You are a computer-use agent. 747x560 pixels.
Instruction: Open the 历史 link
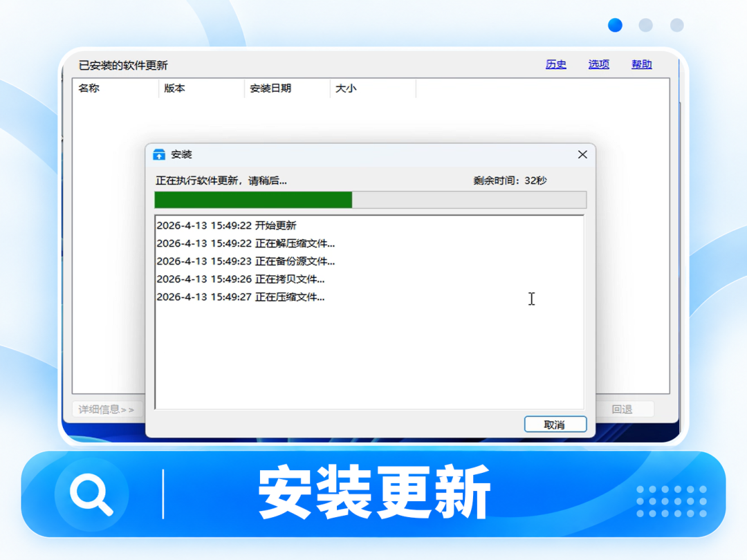556,64
